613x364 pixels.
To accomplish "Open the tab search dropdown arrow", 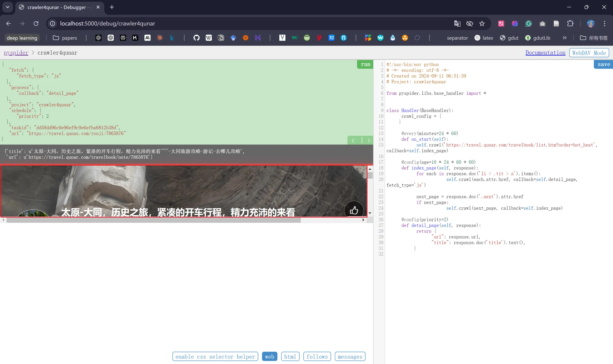I will click(x=8, y=7).
